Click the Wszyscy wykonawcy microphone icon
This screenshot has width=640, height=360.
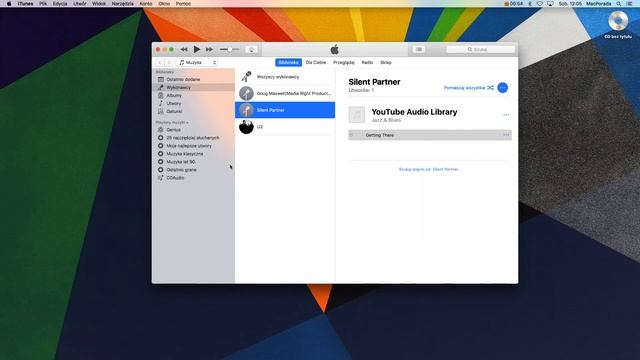246,77
